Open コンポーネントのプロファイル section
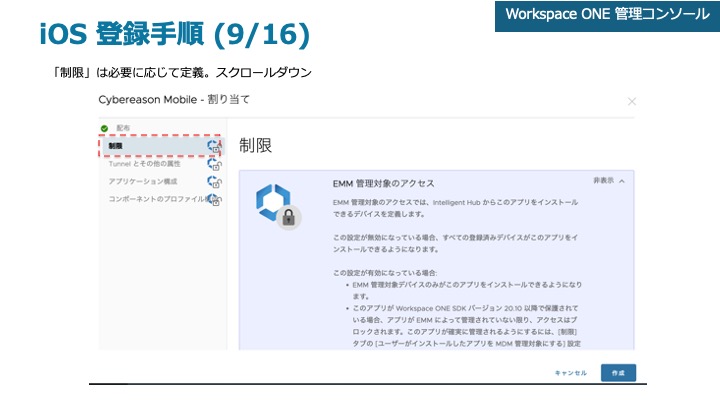The height and width of the screenshot is (405, 720). click(x=158, y=199)
